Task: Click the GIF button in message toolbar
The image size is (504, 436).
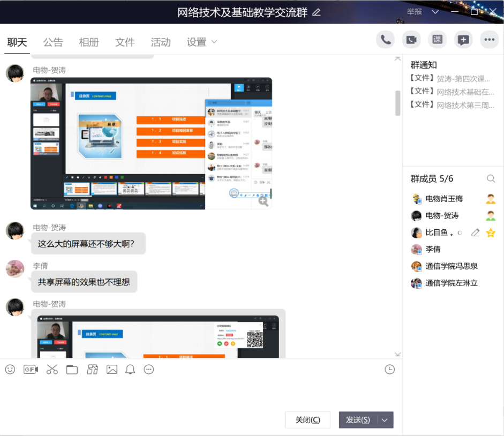Action: [31, 369]
